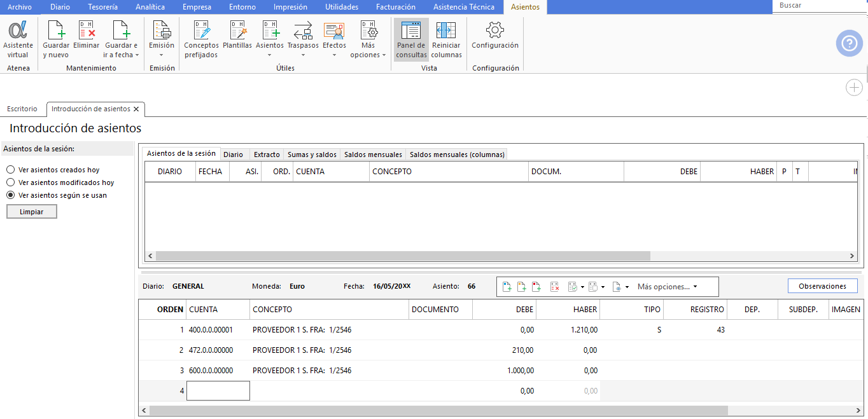Switch to the Diario consultation tab
The height and width of the screenshot is (419, 868).
coord(233,155)
